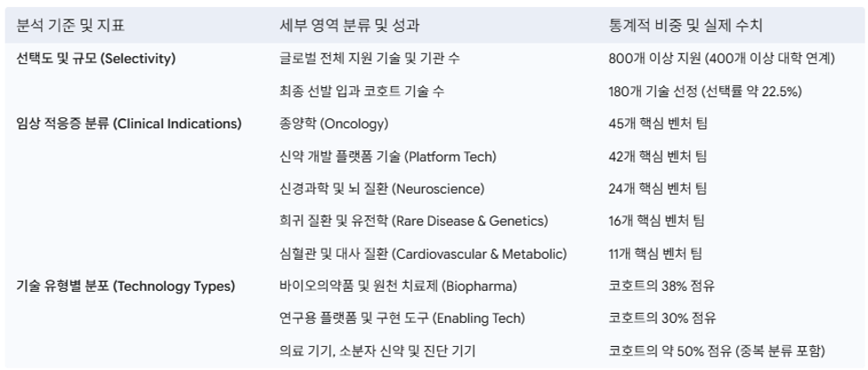
Task: Select the '선택도 및 규모 (Selectivity)' row label
Action: [96, 59]
